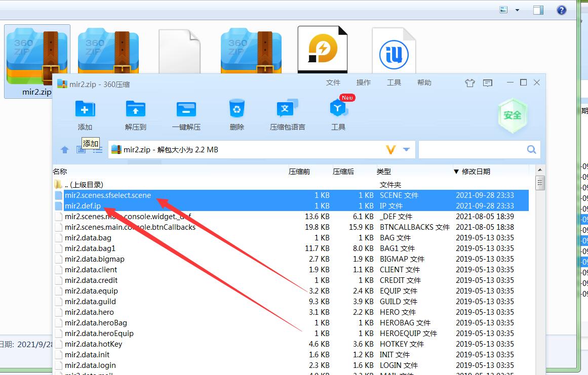
Task: Open the 操作 menu
Action: click(x=363, y=82)
